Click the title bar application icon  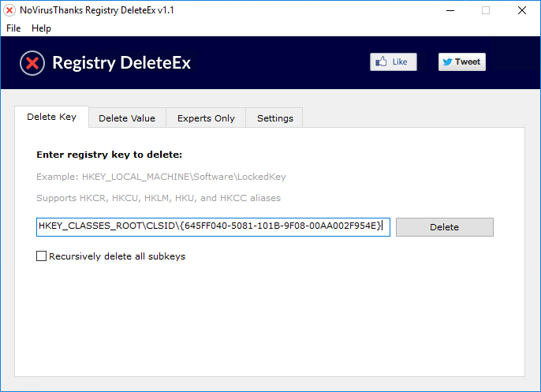[9, 10]
